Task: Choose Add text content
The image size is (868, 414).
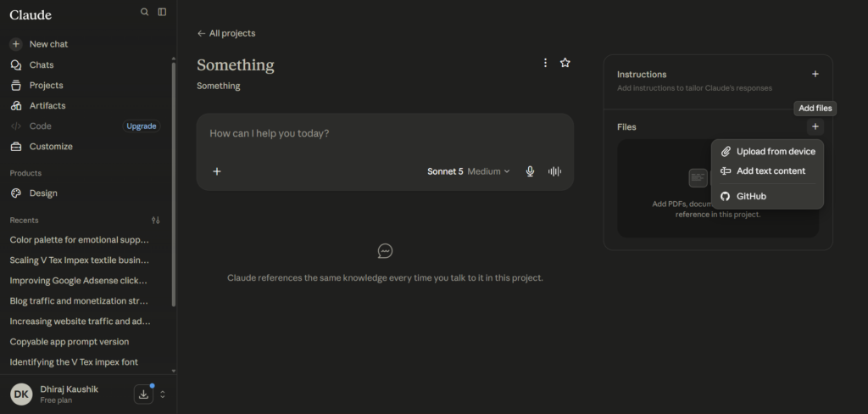Action: point(768,171)
